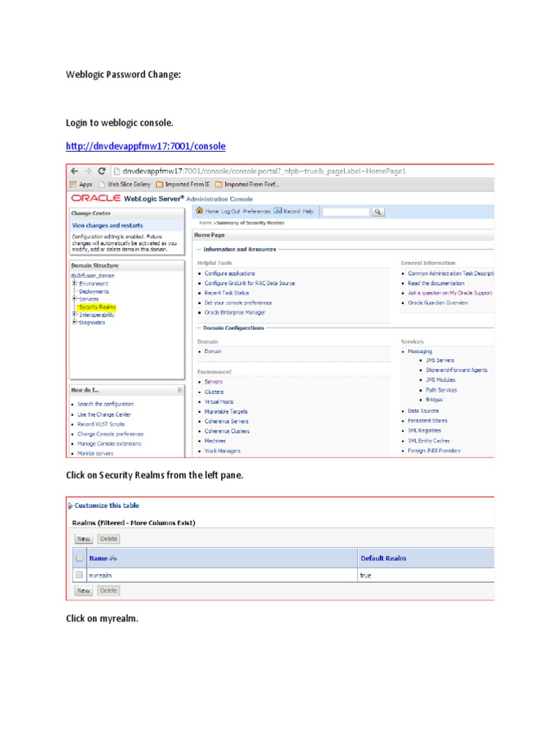Click the Oracle logo

point(96,198)
